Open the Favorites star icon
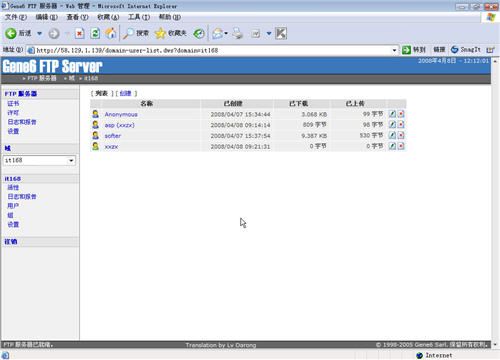 (160, 33)
